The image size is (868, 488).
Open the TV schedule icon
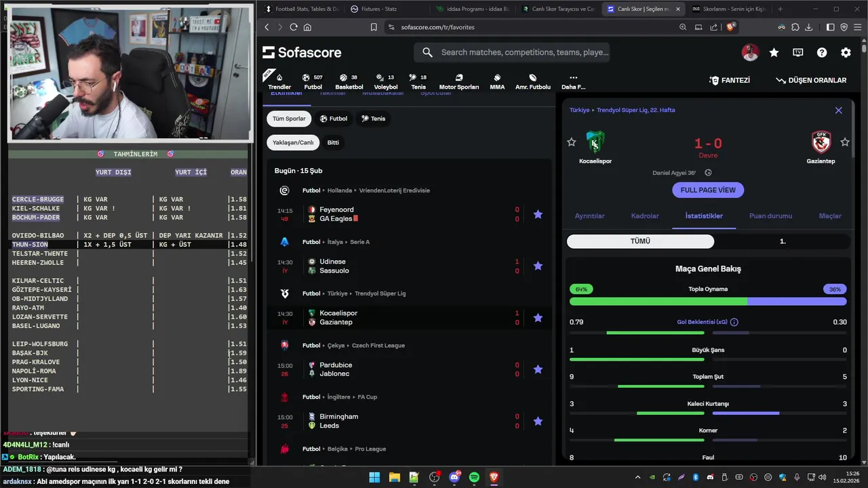[x=798, y=52]
